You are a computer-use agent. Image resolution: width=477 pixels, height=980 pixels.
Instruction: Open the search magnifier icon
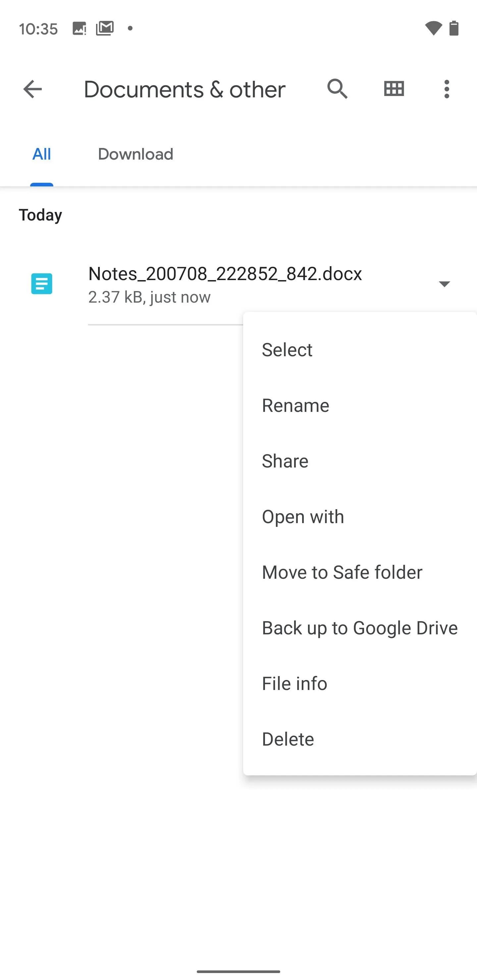click(337, 89)
